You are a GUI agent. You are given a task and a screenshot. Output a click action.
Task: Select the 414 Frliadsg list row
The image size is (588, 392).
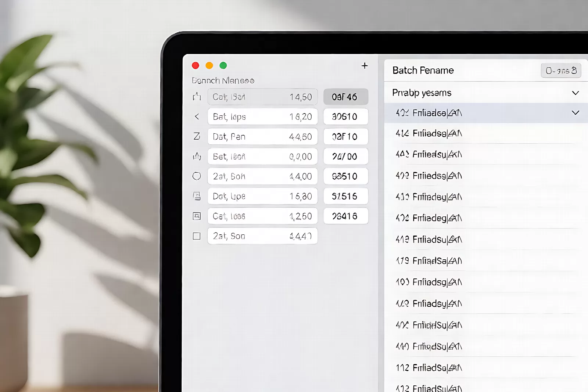click(x=486, y=133)
